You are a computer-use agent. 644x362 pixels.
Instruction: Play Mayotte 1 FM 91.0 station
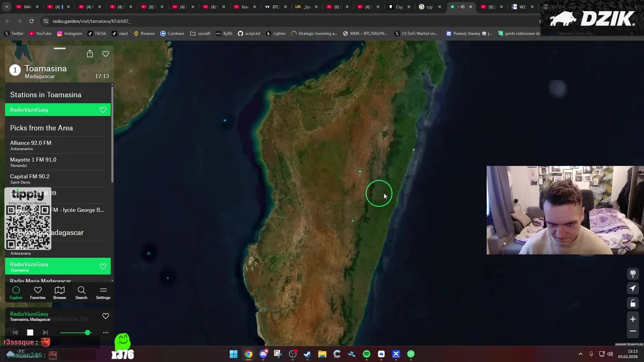click(58, 162)
